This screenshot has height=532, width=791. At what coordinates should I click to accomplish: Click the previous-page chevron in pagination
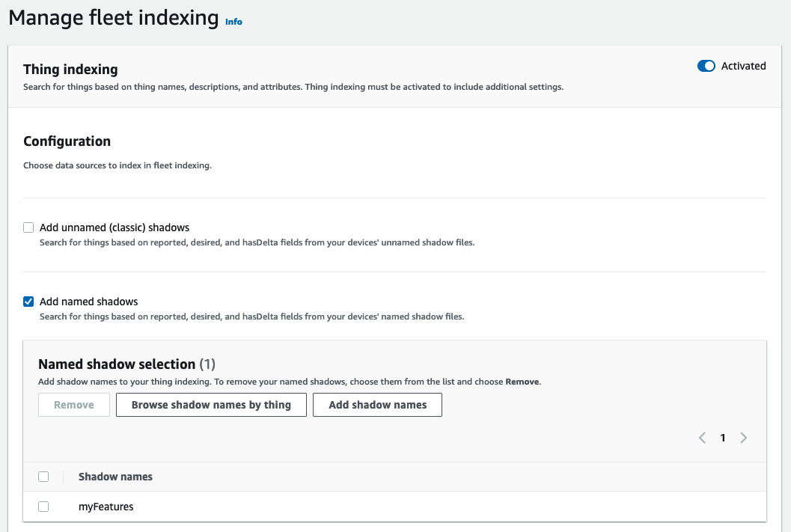click(702, 438)
